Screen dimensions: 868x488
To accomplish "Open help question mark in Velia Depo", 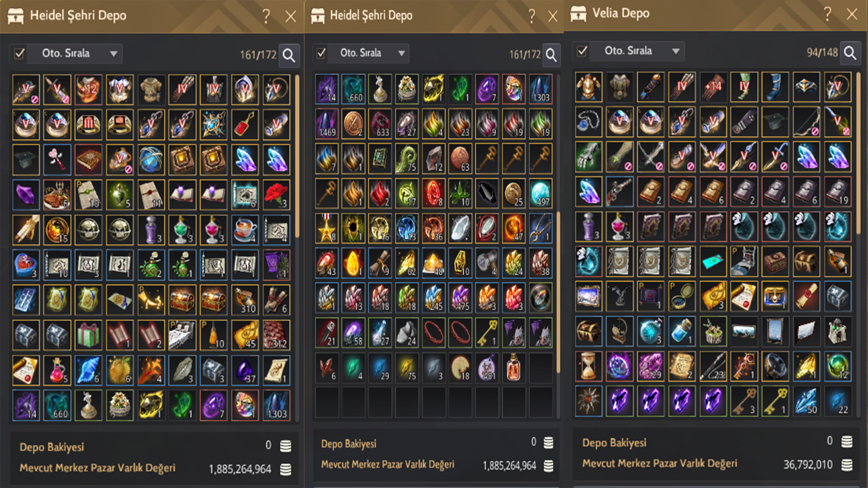I will click(x=827, y=14).
